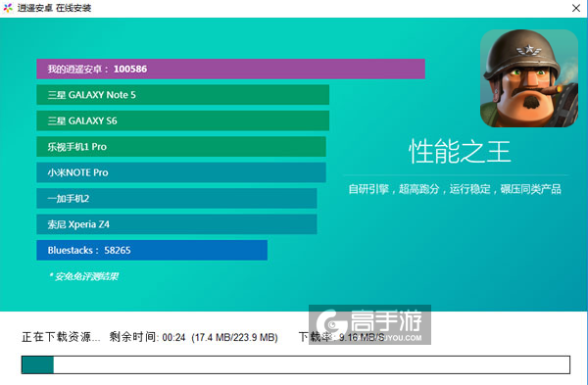The image size is (588, 385).
Task: Click the 正在下载资源... status text
Action: point(61,337)
